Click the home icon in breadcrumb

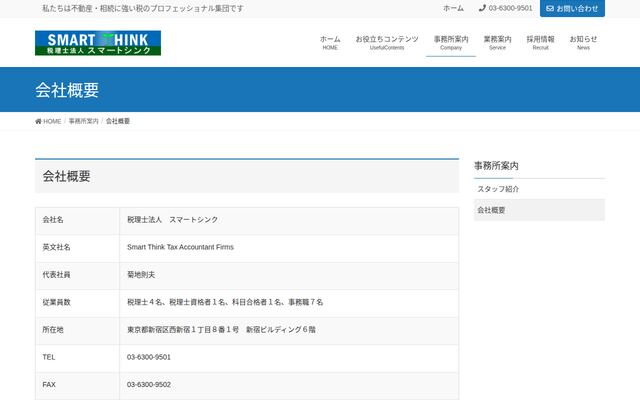pos(38,121)
